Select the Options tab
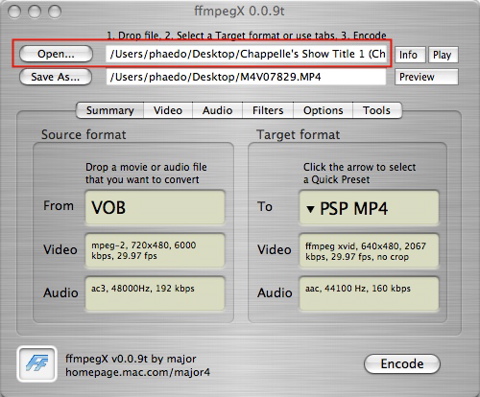 (323, 110)
